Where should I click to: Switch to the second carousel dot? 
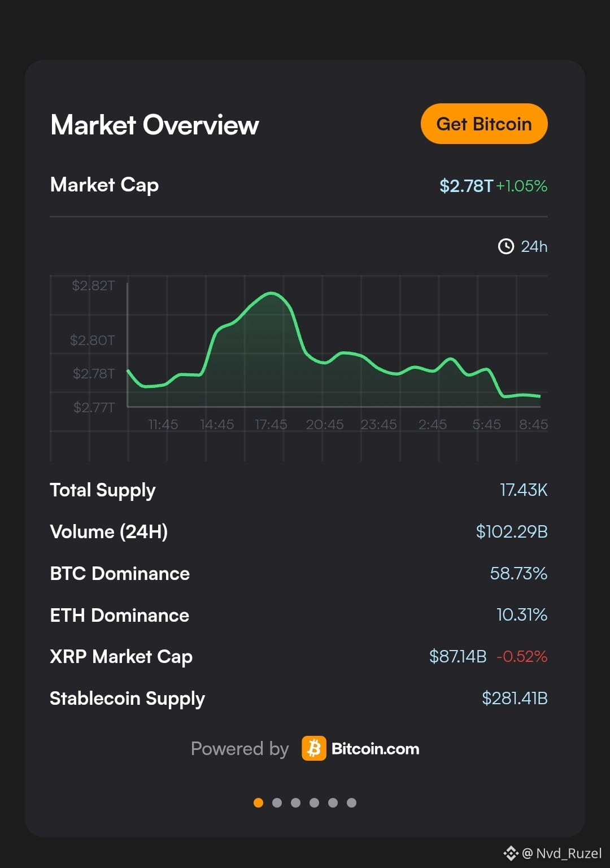[277, 802]
